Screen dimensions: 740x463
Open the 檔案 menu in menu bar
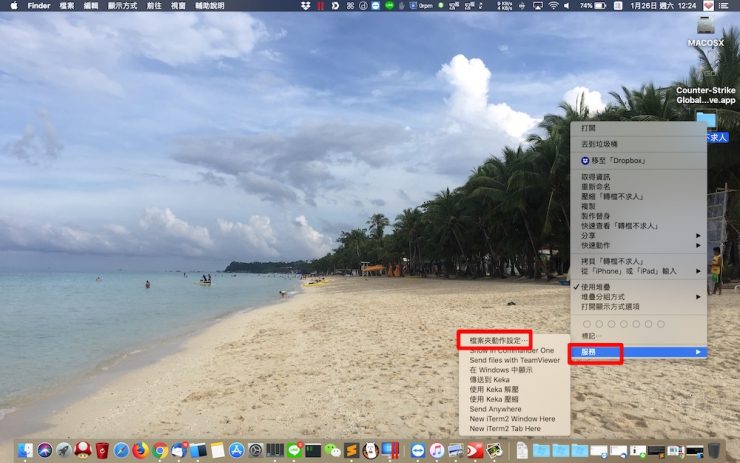click(x=67, y=6)
